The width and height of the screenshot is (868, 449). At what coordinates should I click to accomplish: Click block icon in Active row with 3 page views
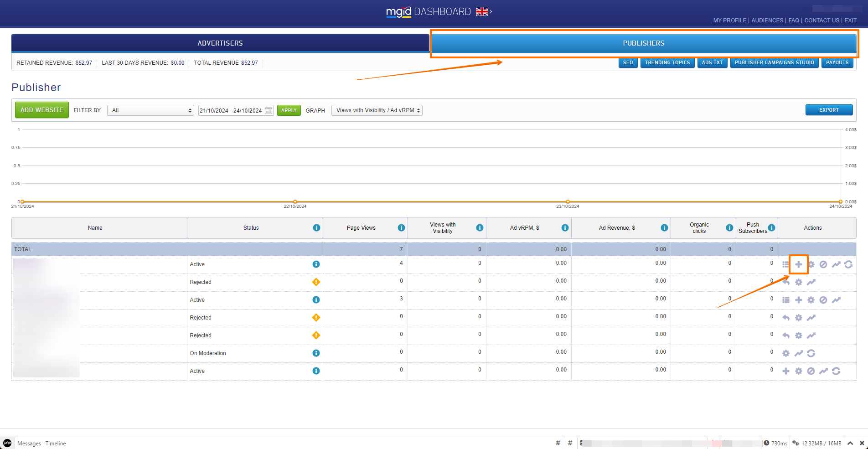(x=823, y=300)
